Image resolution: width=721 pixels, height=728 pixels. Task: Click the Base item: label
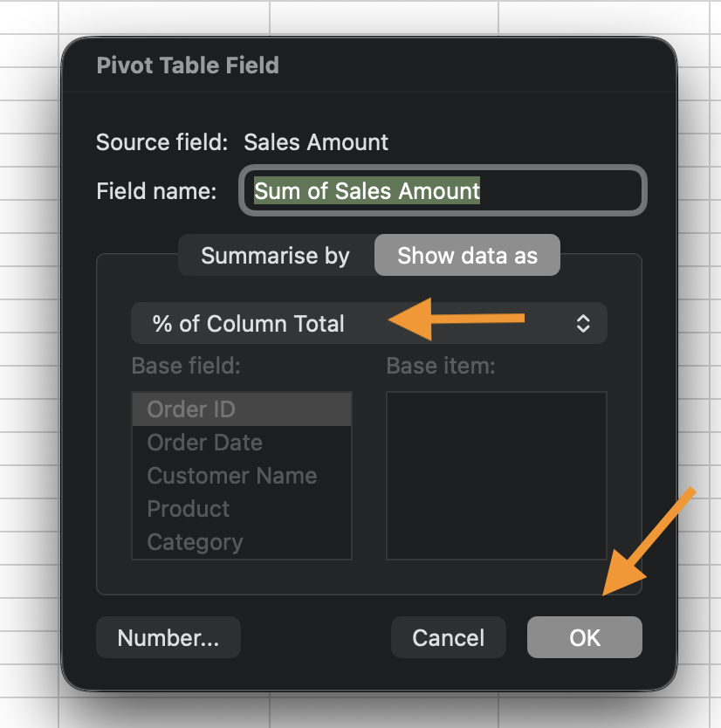[441, 366]
